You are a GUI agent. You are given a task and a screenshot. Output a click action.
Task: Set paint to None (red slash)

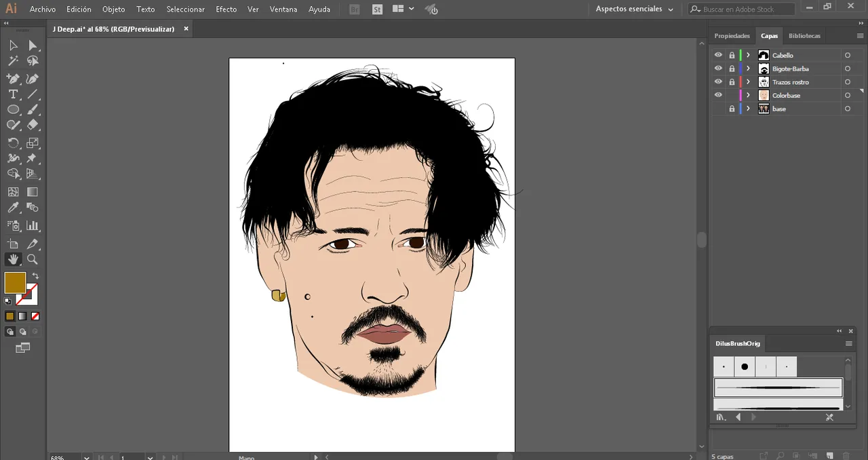(x=35, y=316)
